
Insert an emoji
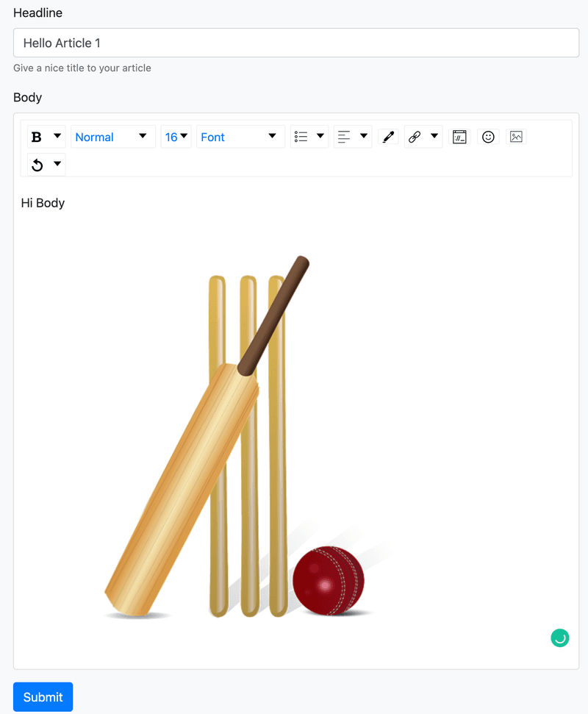[x=488, y=136]
